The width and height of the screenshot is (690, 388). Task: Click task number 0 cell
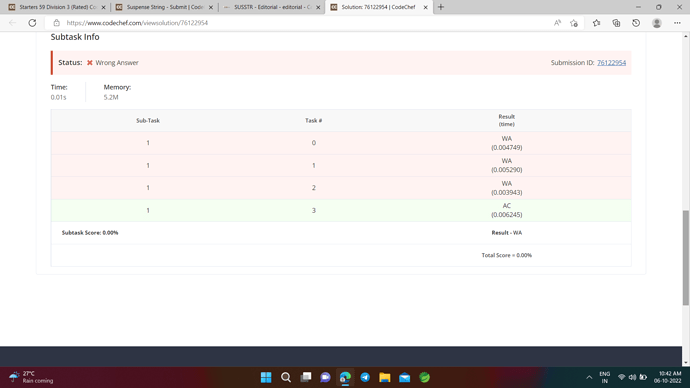(314, 143)
